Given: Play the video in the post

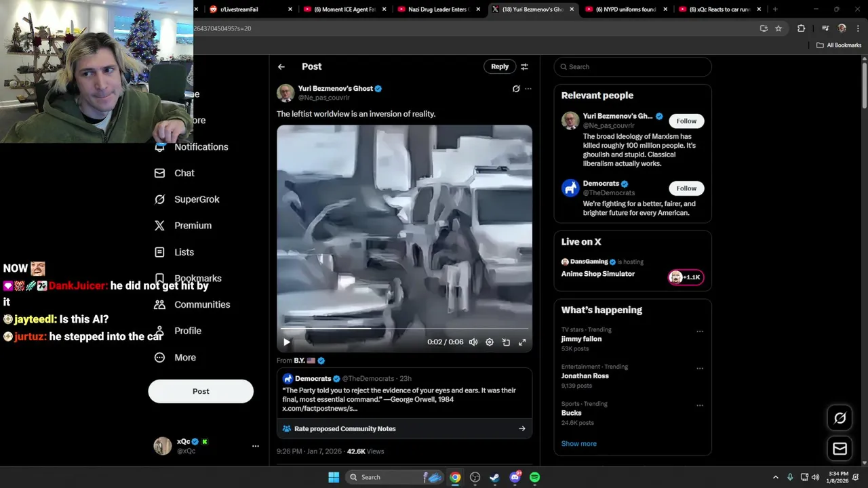Looking at the screenshot, I should pos(286,342).
